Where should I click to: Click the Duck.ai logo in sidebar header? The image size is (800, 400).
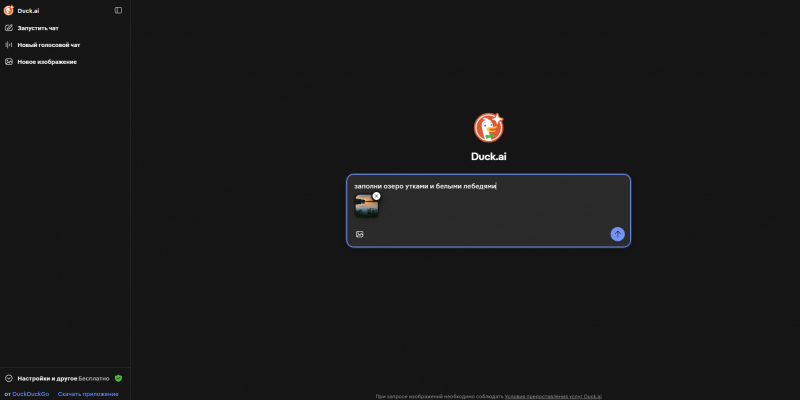[9, 10]
